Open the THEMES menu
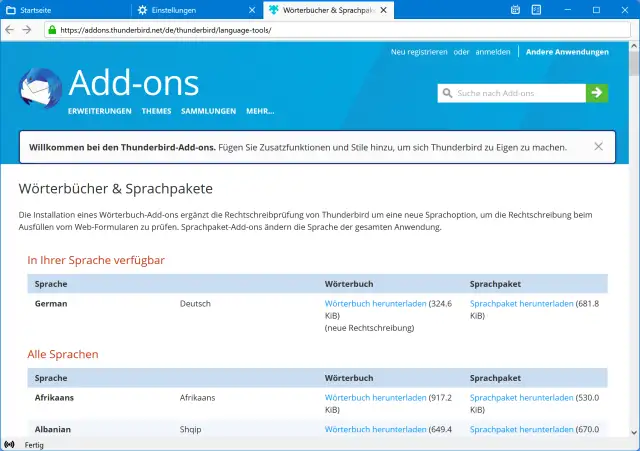 point(156,111)
